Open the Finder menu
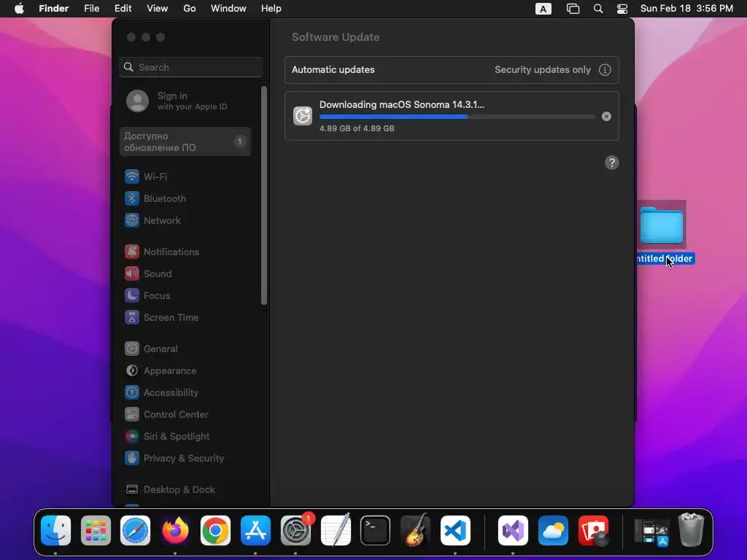This screenshot has height=560, width=747. (x=54, y=9)
